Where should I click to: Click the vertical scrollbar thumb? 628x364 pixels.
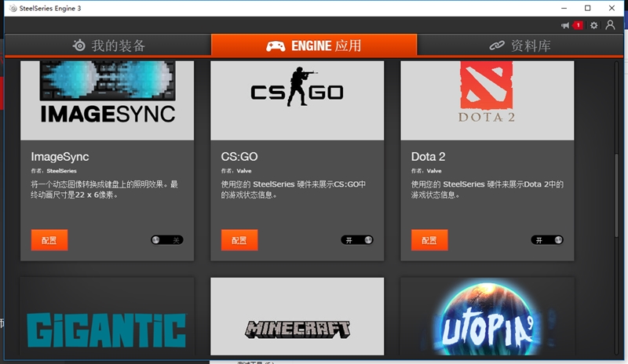click(617, 195)
